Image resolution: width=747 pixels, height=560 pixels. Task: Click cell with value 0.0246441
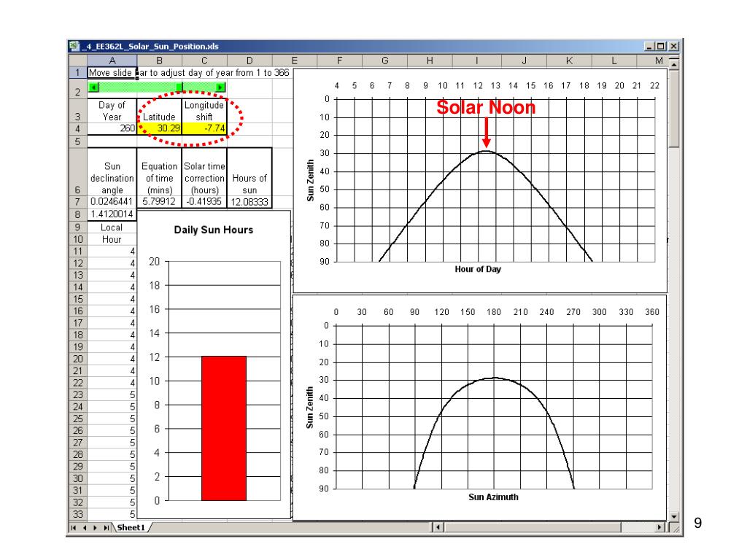click(112, 202)
